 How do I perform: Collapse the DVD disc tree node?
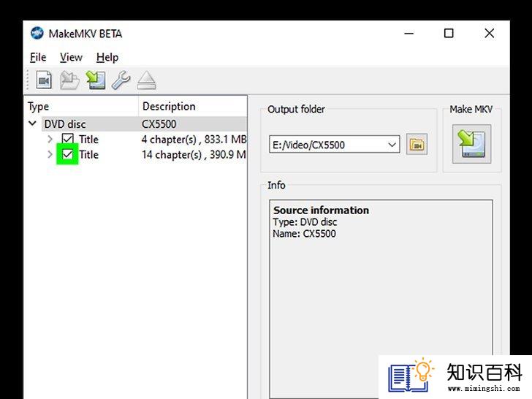coord(33,123)
